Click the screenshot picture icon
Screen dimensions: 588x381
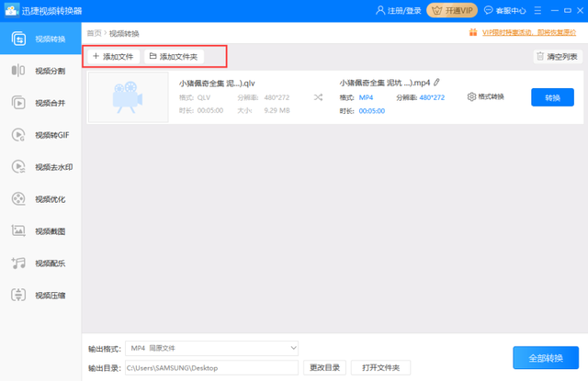coord(18,230)
